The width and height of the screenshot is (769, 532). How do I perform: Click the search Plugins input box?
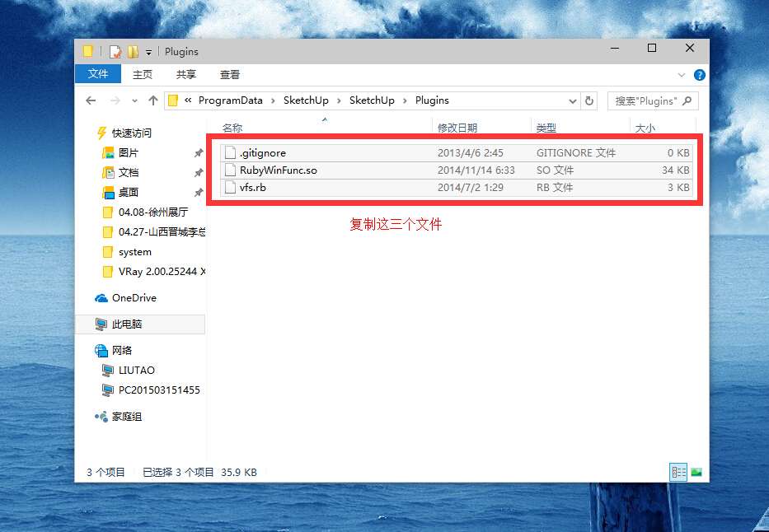[646, 100]
